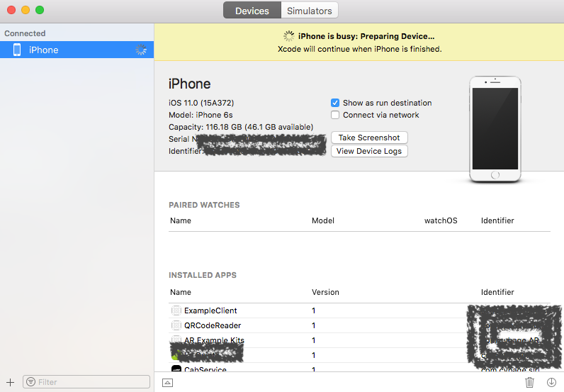Click the Name header in Paired Watches
Screen dimensions: 564x392
tap(181, 220)
